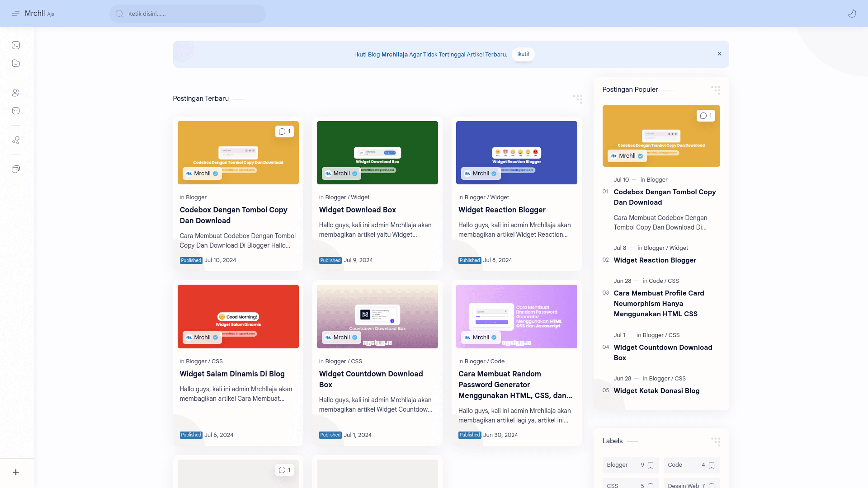
Task: Open popular post Widget Kotak Donasi Blog
Action: coord(656,391)
